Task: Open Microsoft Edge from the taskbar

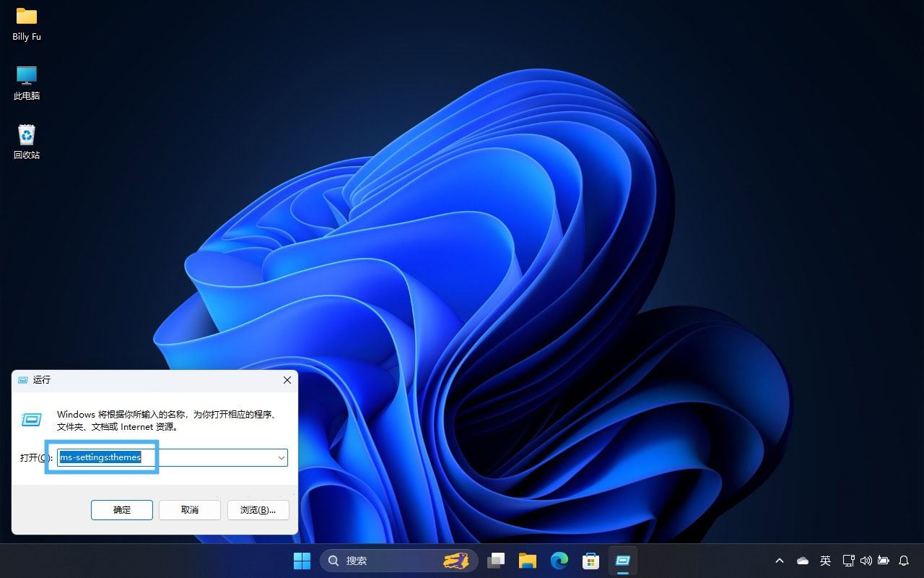Action: [559, 561]
